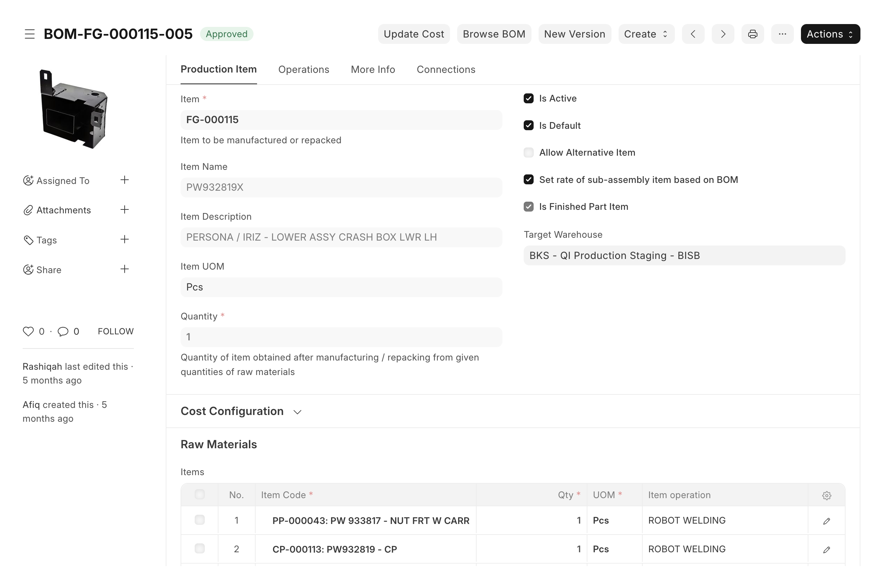The height and width of the screenshot is (588, 887).
Task: Click the Update Cost button
Action: click(x=414, y=34)
